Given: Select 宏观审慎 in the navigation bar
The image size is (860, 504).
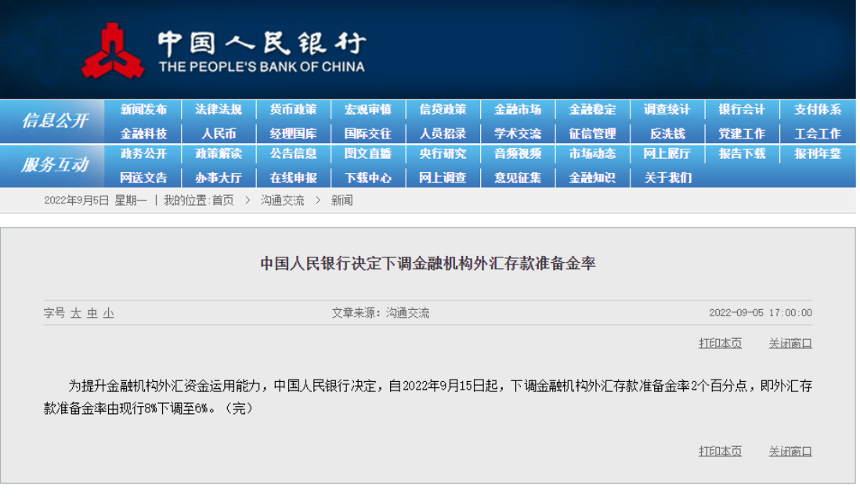Looking at the screenshot, I should [368, 110].
